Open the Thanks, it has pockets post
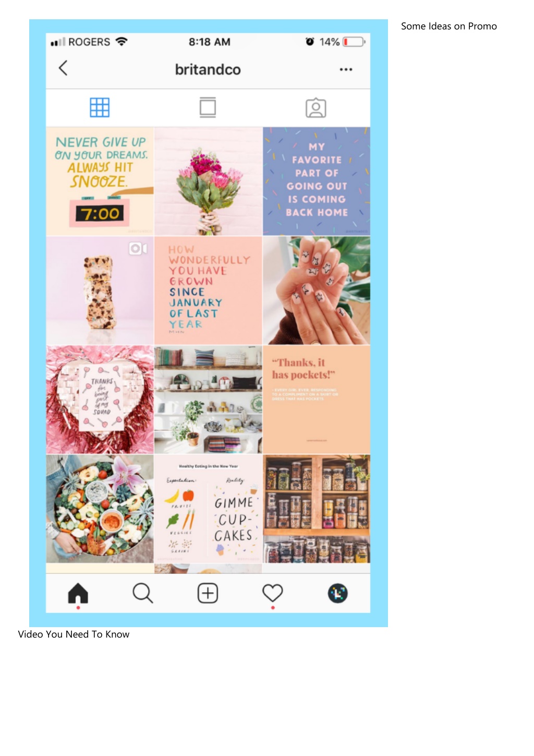The image size is (534, 756). coord(317,400)
